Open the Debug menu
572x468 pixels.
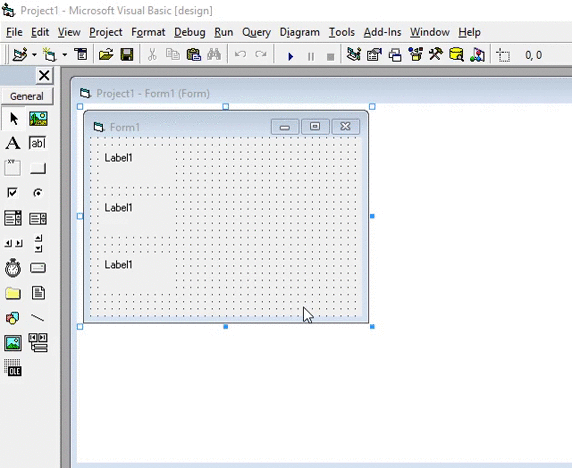(190, 32)
